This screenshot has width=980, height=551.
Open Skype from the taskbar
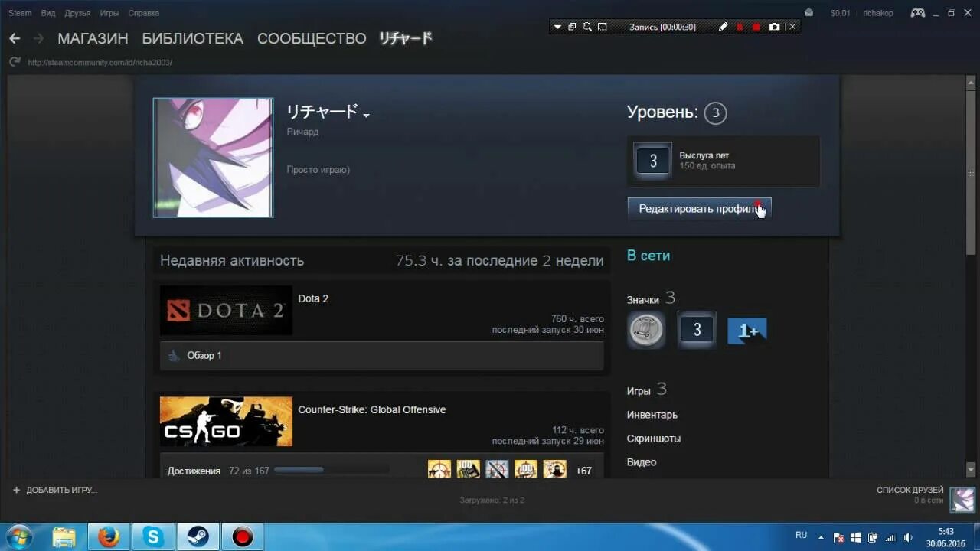click(153, 536)
